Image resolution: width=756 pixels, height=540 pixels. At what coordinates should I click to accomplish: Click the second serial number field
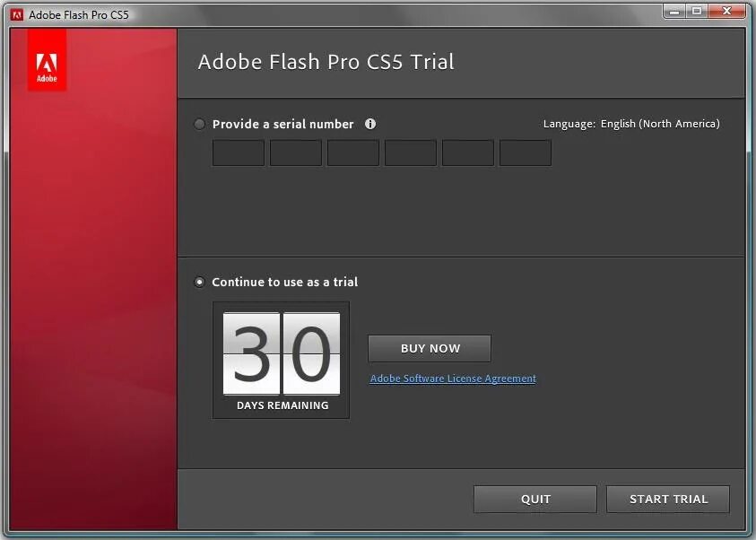tap(296, 152)
